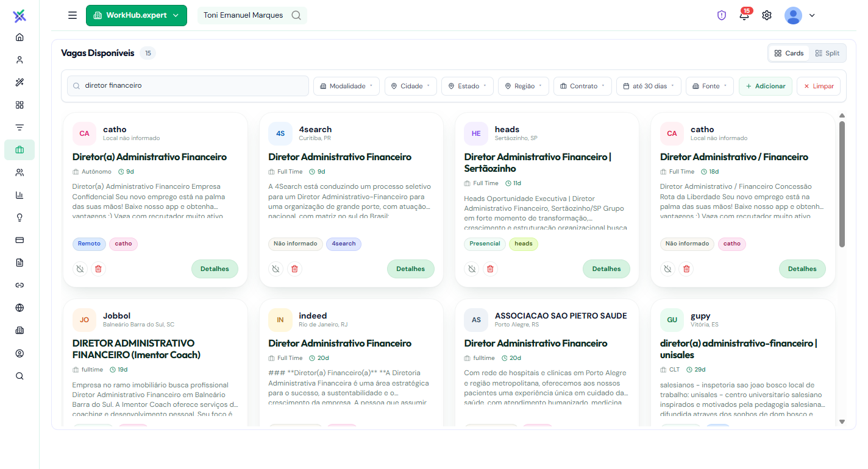The width and height of the screenshot is (868, 469).
Task: Expand the Região filter dropdown
Action: point(524,86)
